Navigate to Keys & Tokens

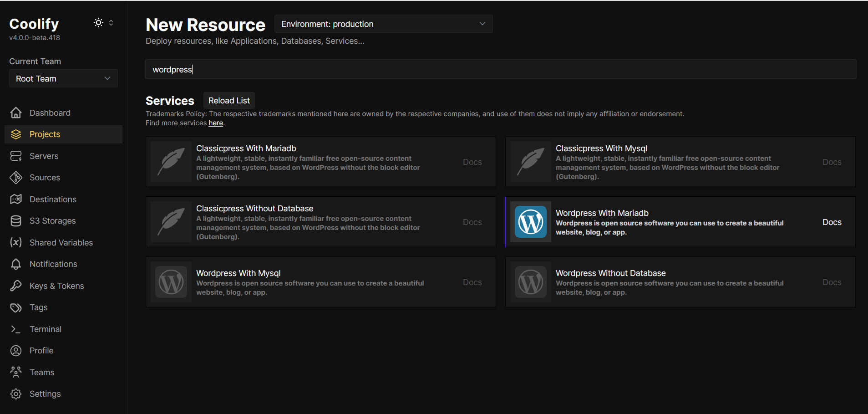click(x=63, y=286)
